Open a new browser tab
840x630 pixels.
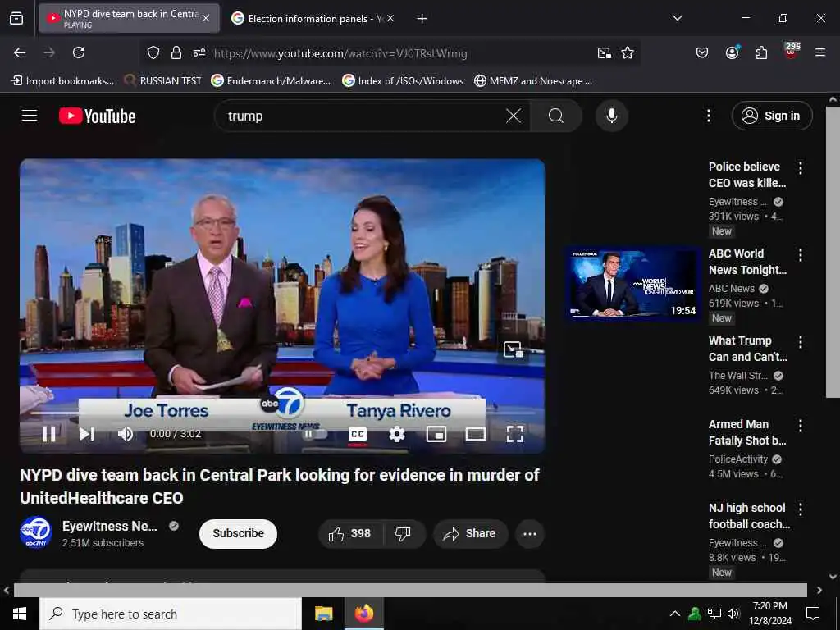pos(422,19)
